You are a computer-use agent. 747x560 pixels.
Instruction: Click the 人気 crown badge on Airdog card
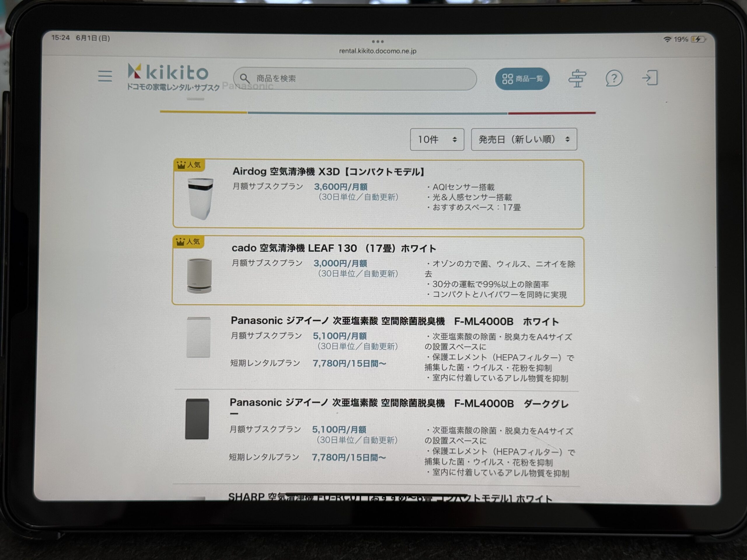[189, 165]
